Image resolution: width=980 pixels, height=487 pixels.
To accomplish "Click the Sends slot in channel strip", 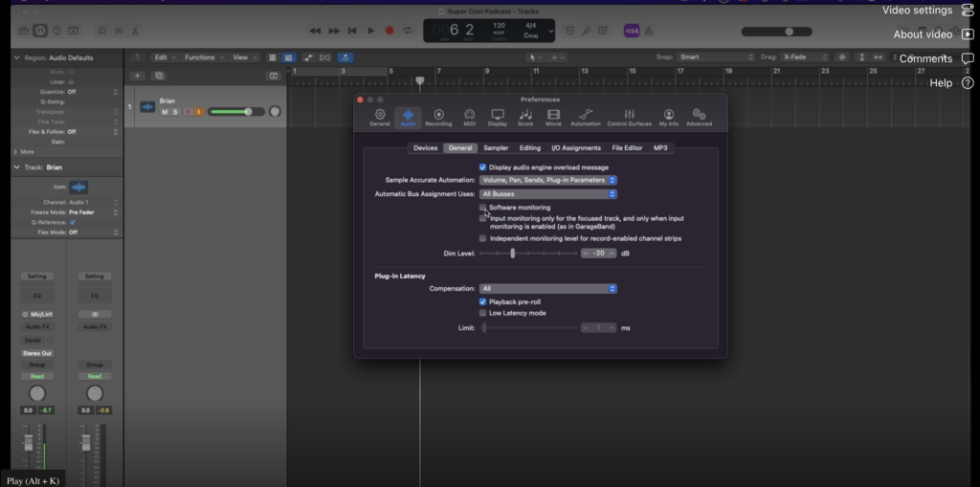I will [33, 341].
